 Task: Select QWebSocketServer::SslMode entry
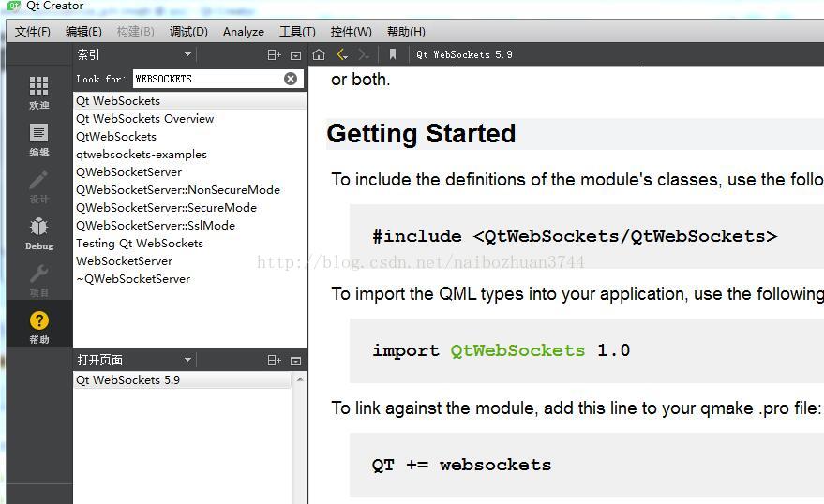pos(189,226)
